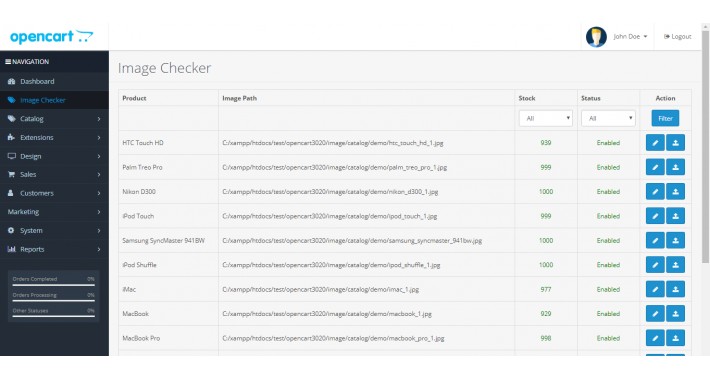
Task: Edit the MacBook Pro product
Action: tap(655, 338)
